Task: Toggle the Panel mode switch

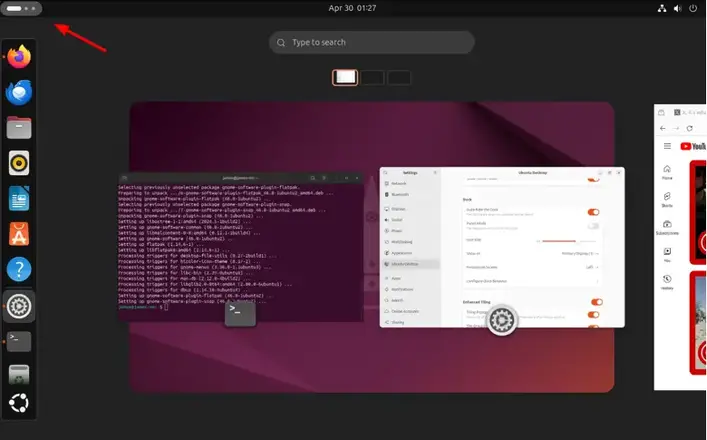Action: tap(593, 225)
